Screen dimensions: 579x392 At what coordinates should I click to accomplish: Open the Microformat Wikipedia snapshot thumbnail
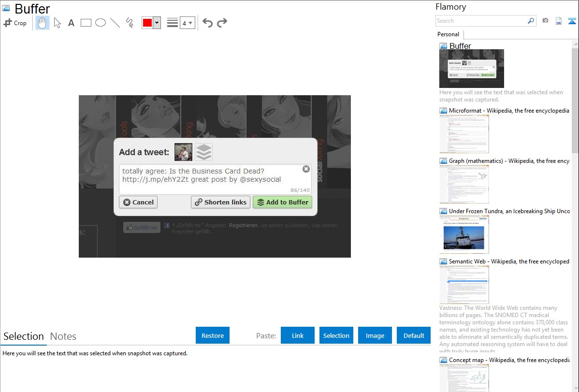(464, 134)
